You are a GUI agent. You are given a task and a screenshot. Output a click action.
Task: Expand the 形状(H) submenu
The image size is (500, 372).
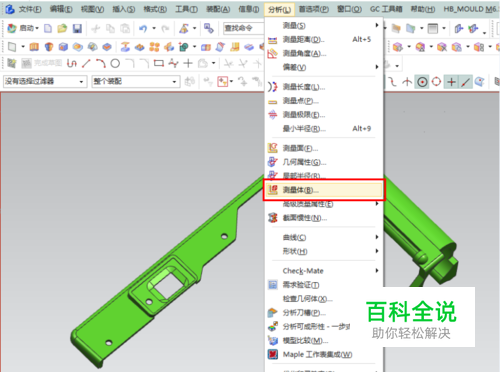323,251
